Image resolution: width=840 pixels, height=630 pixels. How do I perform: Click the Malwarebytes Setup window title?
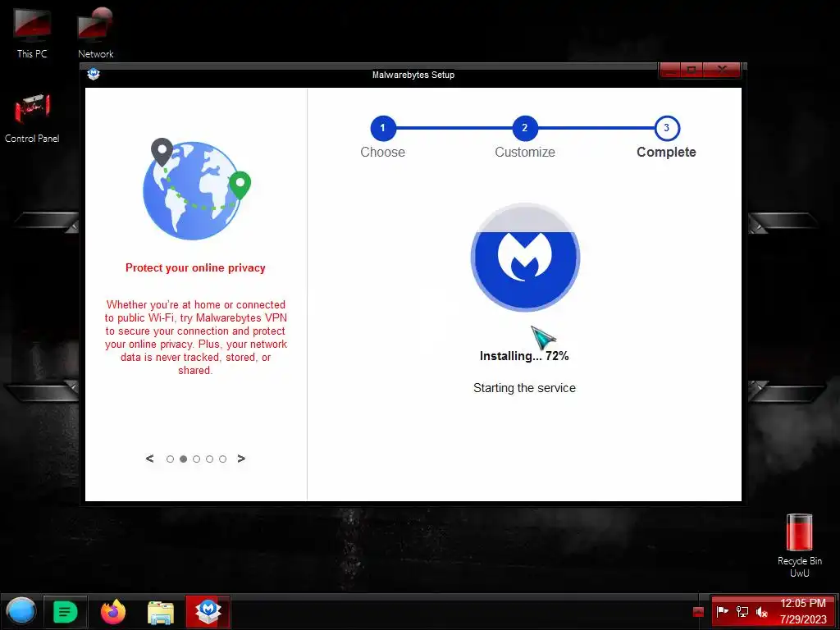tap(413, 75)
